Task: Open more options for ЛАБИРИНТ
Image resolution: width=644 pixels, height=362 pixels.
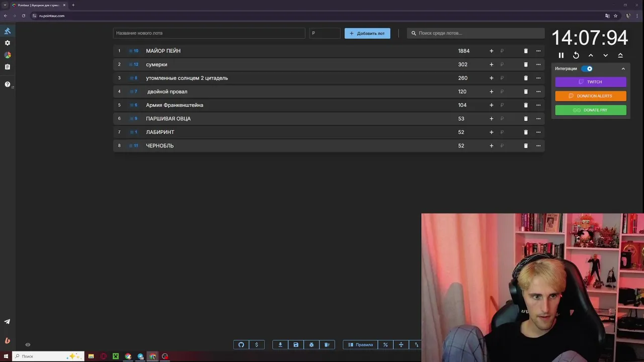Action: pyautogui.click(x=538, y=132)
